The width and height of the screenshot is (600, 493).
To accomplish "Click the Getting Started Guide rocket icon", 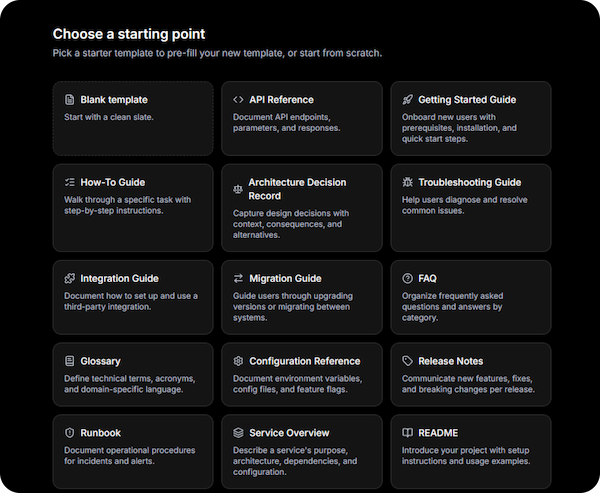I will pyautogui.click(x=407, y=100).
